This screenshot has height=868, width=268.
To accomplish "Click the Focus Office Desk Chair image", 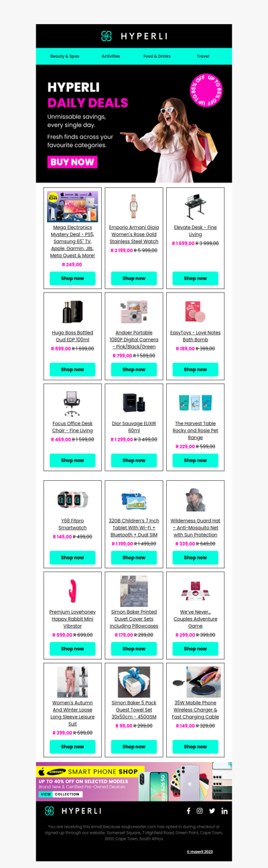I will coord(72,404).
